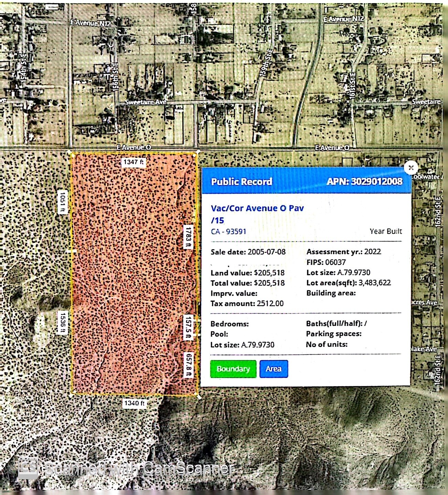Click the top-left corner vertex of the parcel
Screen dimensions: 448x495
71,152
